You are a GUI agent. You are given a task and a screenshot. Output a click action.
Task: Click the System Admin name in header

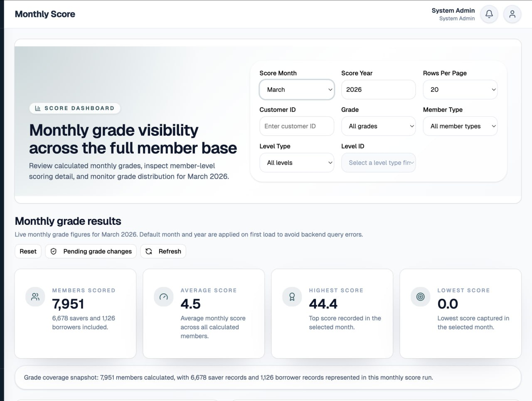(453, 10)
